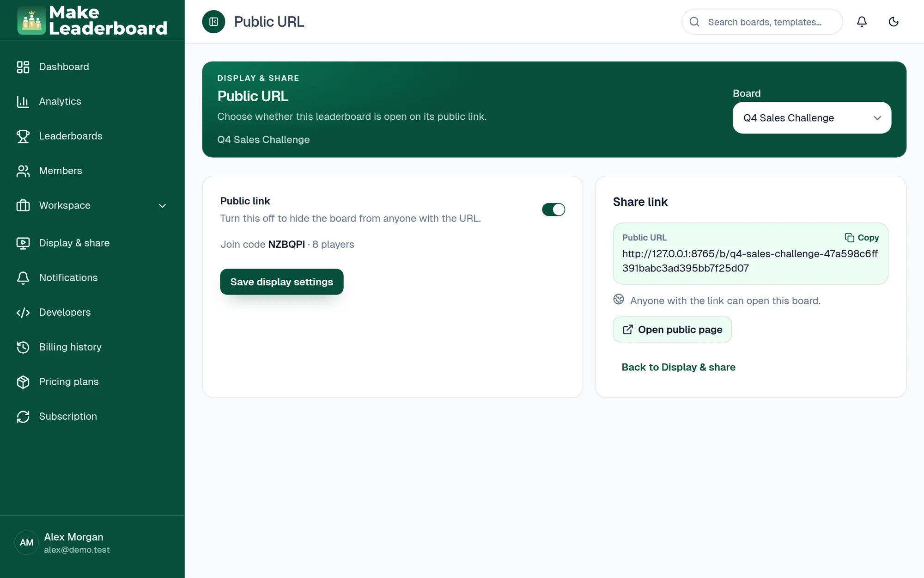Follow Back to Display & share link
This screenshot has height=578, width=924.
pyautogui.click(x=678, y=367)
